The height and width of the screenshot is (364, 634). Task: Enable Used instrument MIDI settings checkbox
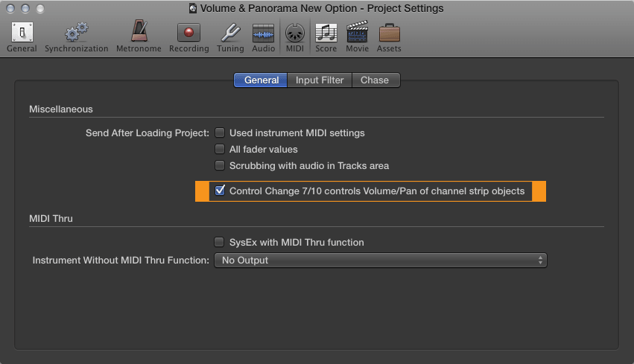(220, 132)
